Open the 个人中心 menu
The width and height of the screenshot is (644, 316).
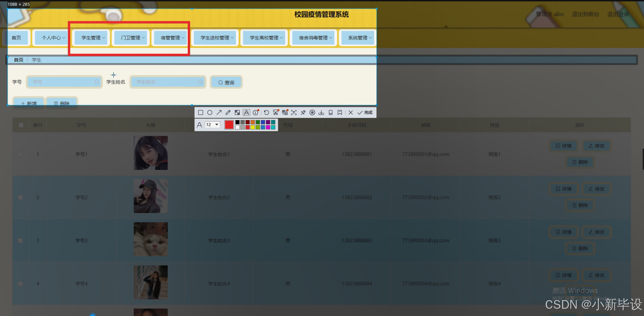tap(50, 38)
